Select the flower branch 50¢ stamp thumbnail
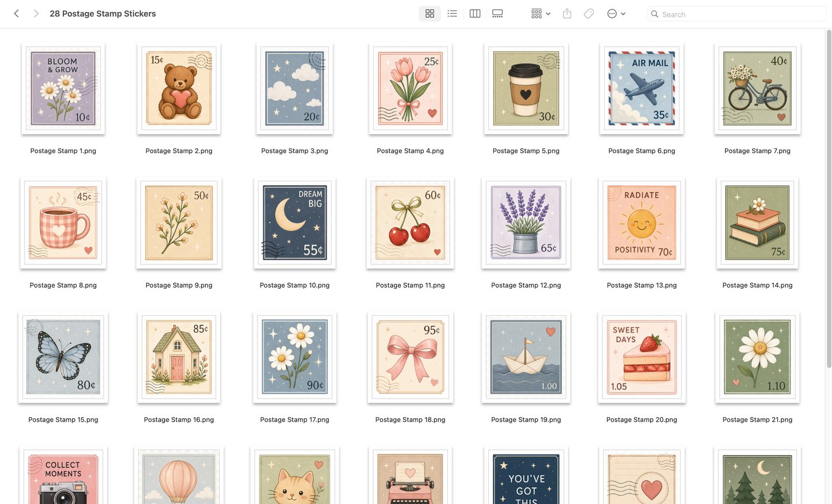Screen dimensions: 832x504 click(179, 223)
